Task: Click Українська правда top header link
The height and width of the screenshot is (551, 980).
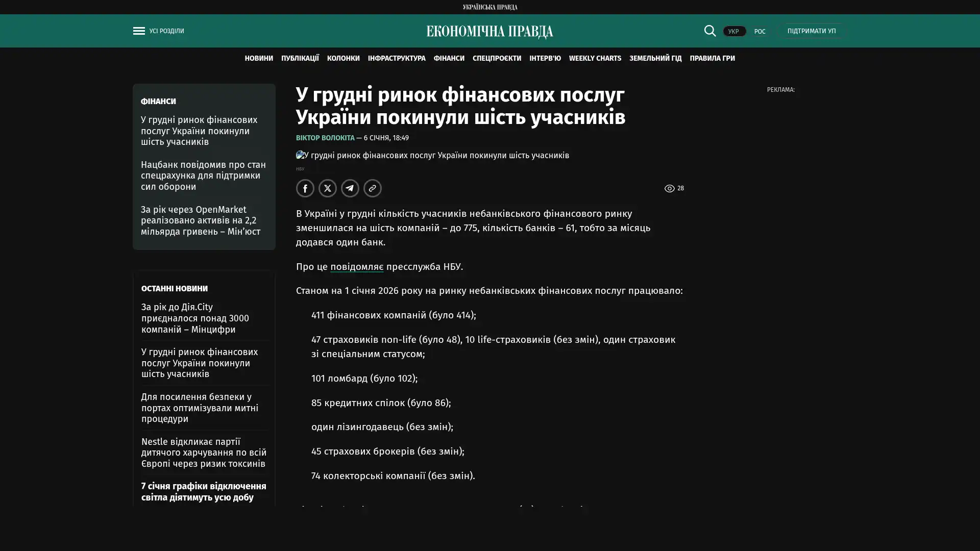Action: (489, 7)
